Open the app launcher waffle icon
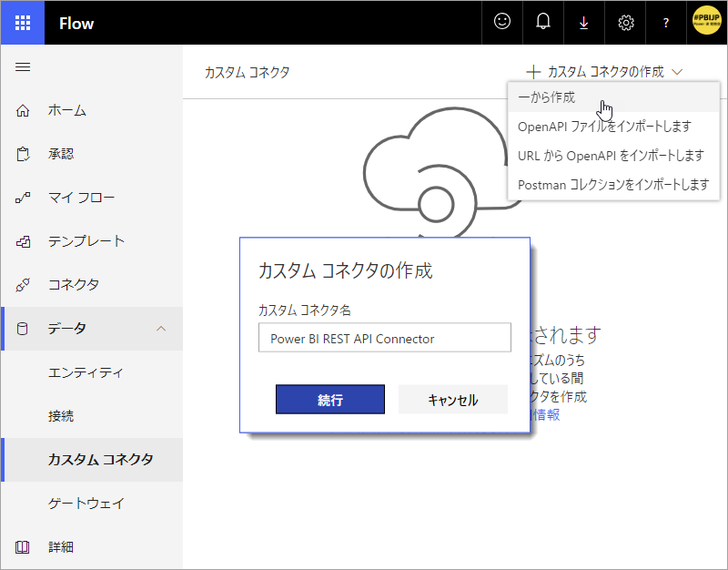Viewport: 728px width, 570px height. point(22,22)
